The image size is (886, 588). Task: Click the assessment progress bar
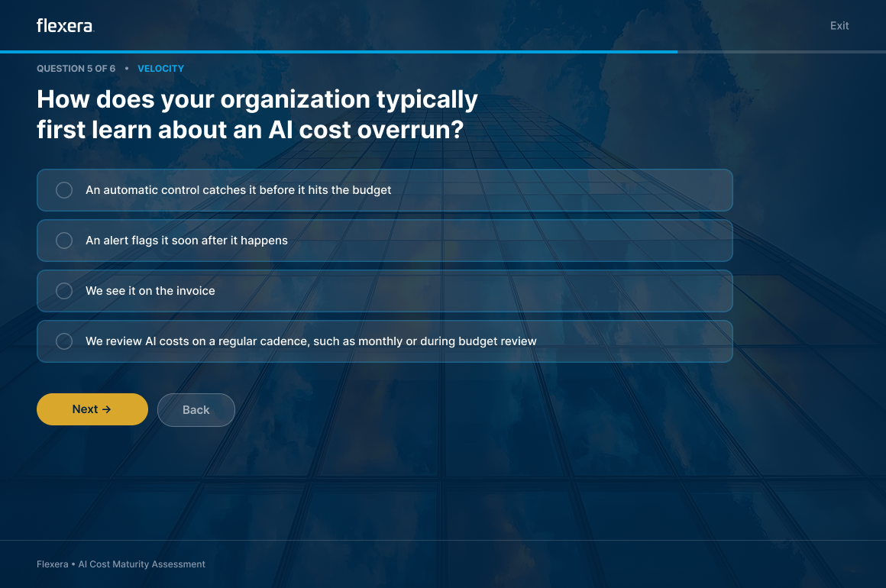point(443,52)
